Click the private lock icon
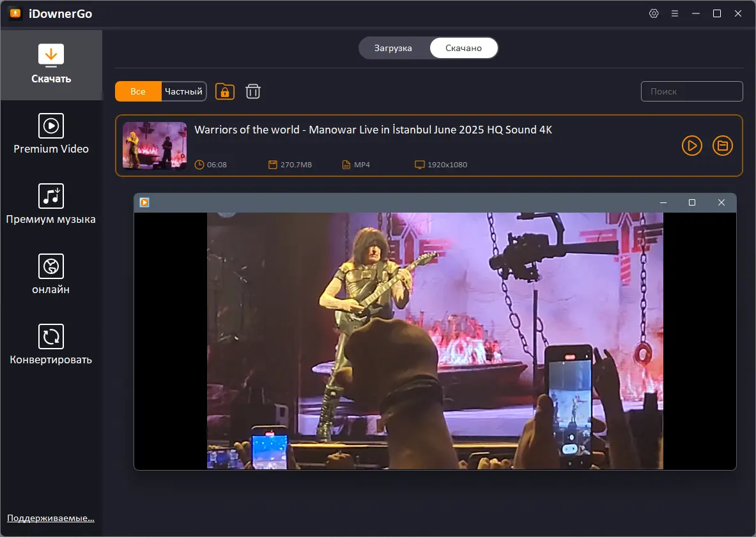Viewport: 756px width, 537px height. pyautogui.click(x=225, y=91)
